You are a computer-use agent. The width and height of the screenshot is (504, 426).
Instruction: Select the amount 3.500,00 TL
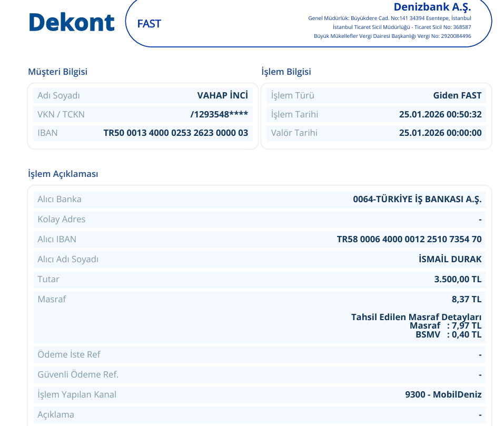458,279
